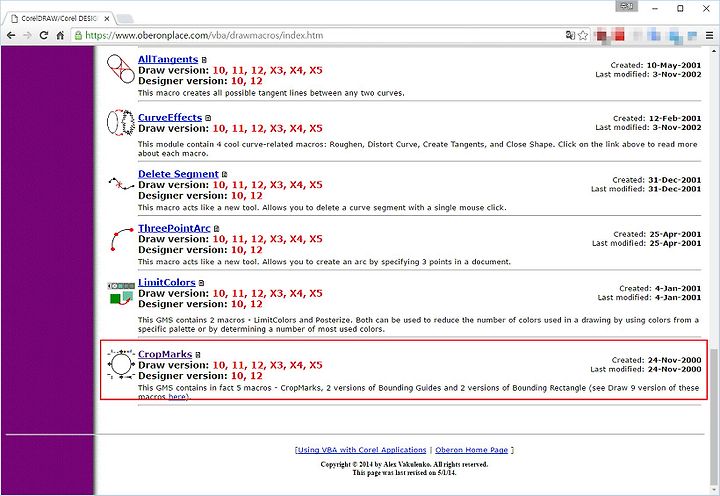Click 'Last modified: 24-Nov-2000' text
Viewport: 720px width, 496px height.
tap(646, 369)
